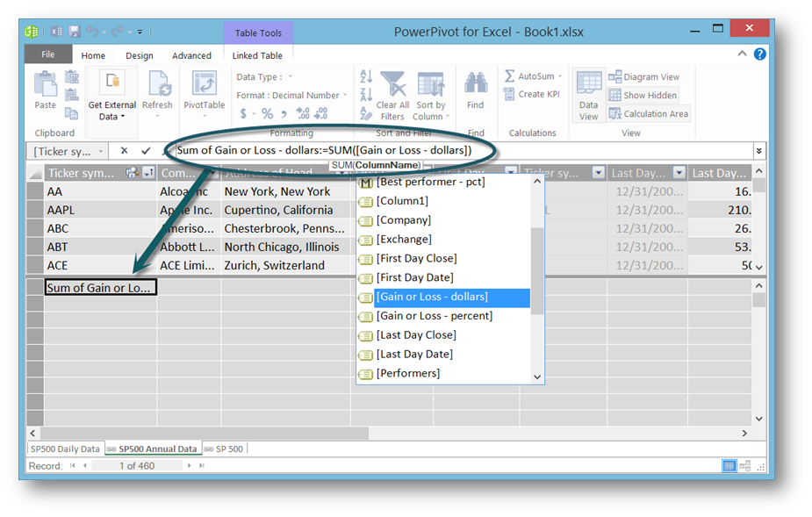This screenshot has width=812, height=517.
Task: Open Customize Quick Access Toolbar dropdown
Action: click(140, 32)
